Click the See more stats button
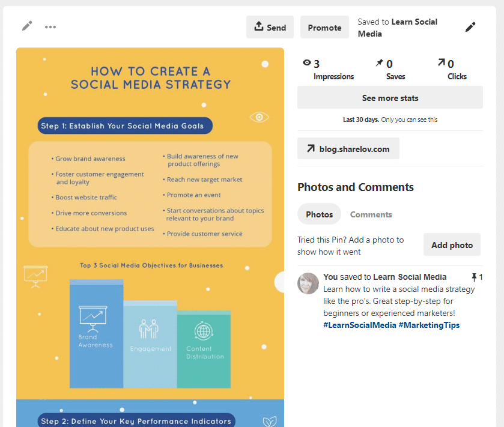 point(390,97)
